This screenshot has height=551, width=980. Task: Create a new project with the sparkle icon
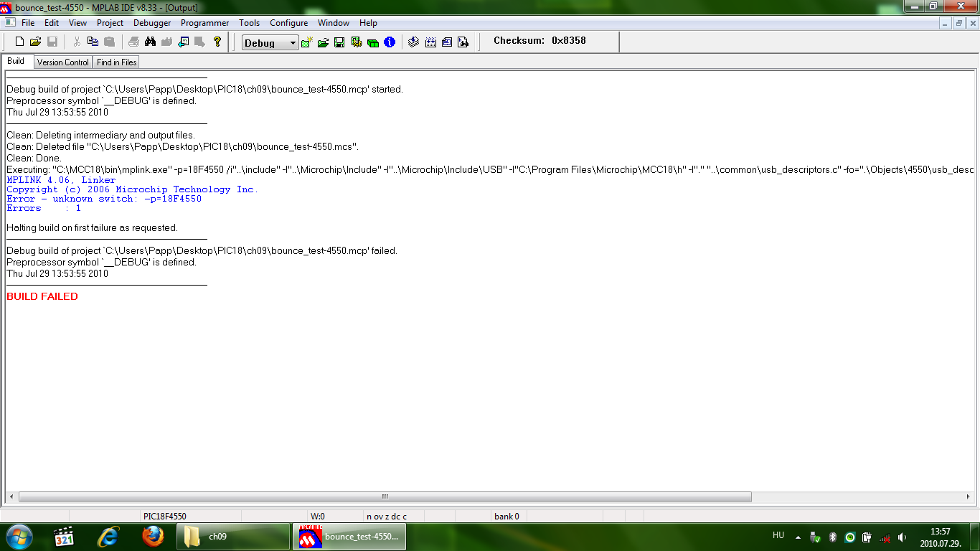click(306, 42)
